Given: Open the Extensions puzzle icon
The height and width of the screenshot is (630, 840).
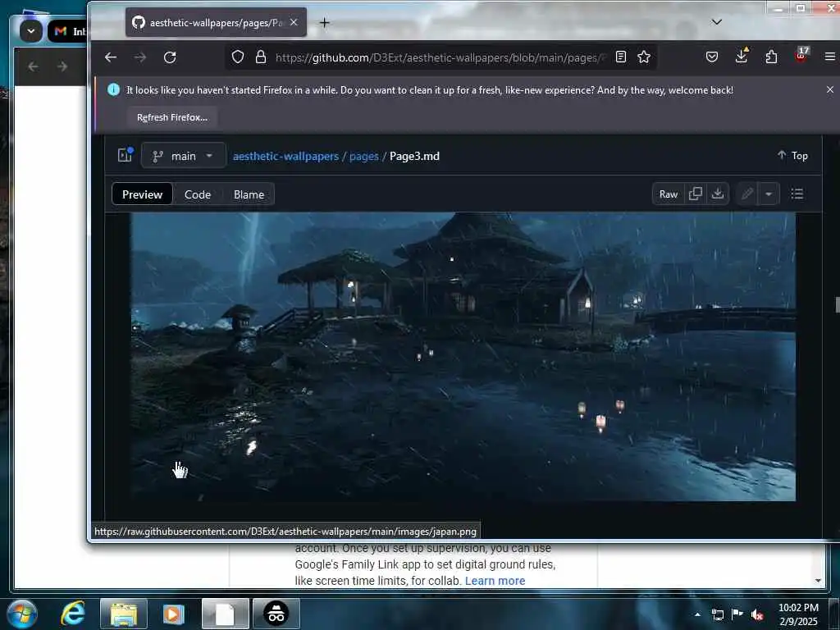Looking at the screenshot, I should click(x=771, y=57).
